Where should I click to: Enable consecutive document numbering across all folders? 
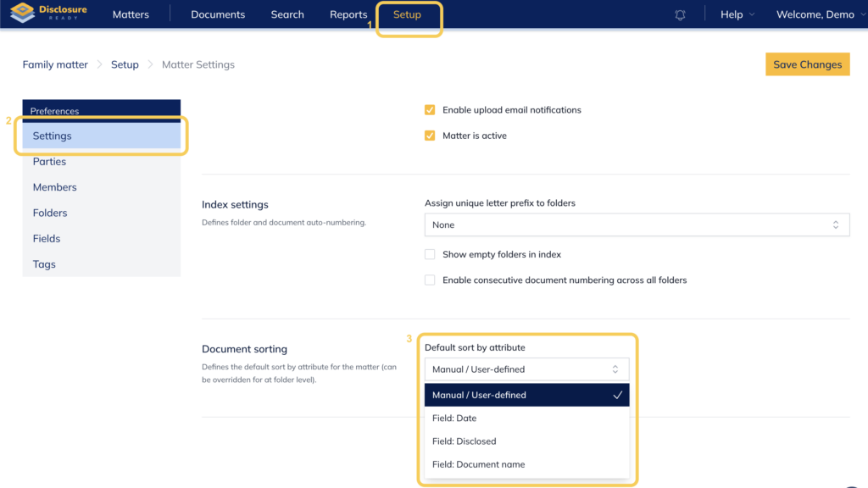[430, 280]
